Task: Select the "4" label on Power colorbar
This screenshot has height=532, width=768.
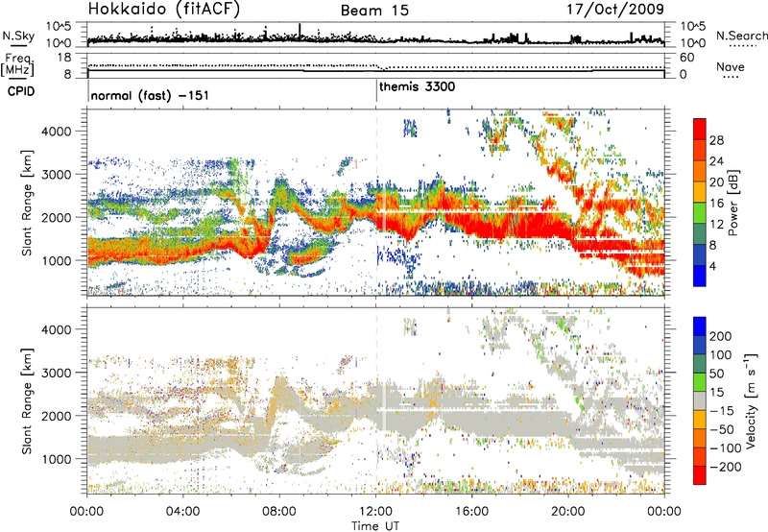Action: (713, 266)
